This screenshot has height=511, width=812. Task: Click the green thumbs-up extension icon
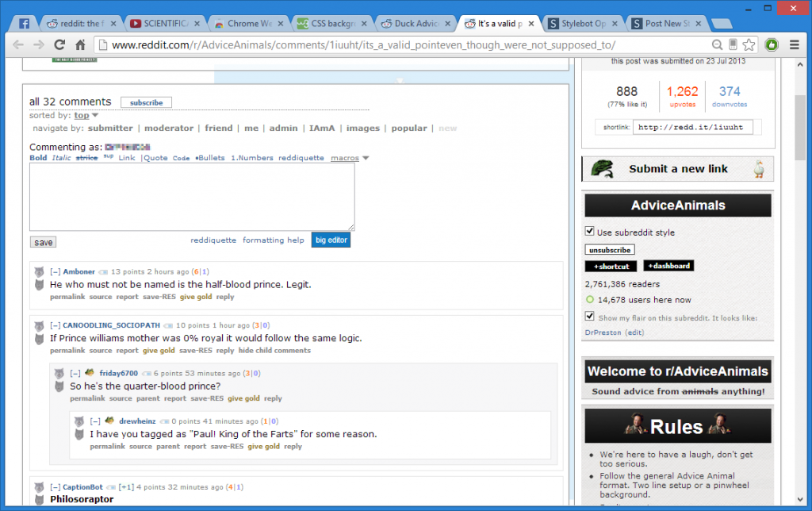(772, 45)
